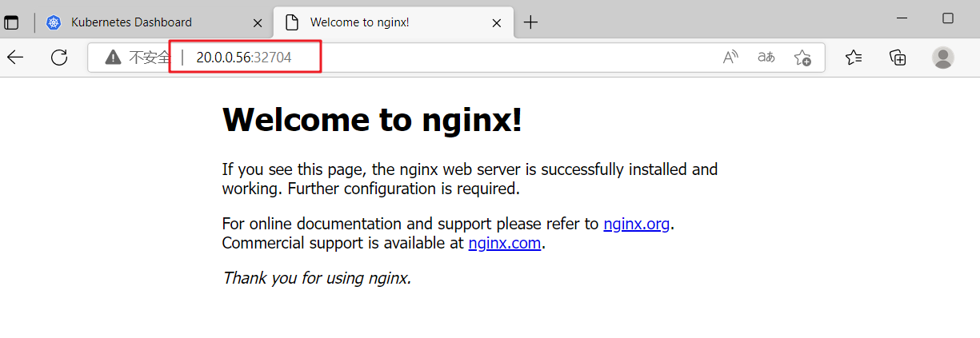Open the user profile avatar
The width and height of the screenshot is (980, 338).
(x=943, y=57)
